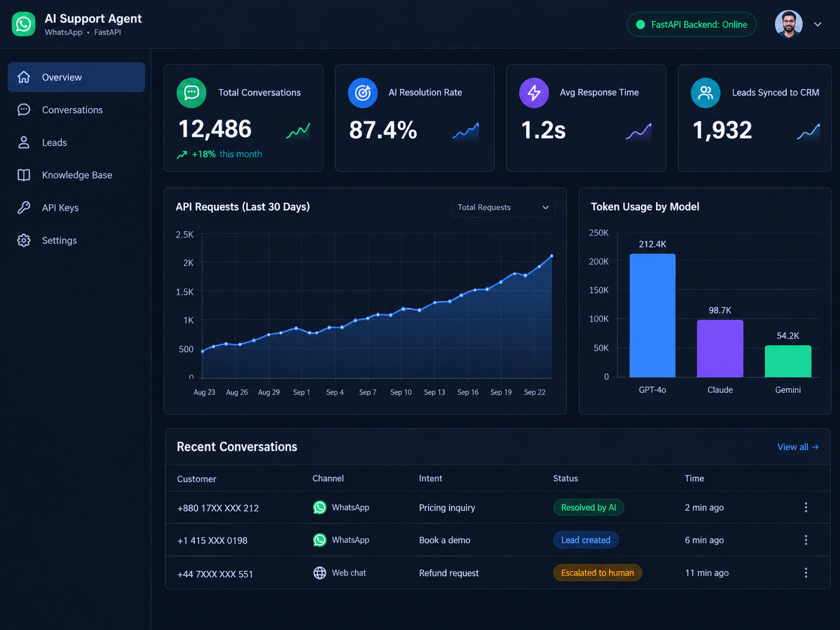The image size is (840, 630).
Task: Click the View all link
Action: [x=798, y=447]
